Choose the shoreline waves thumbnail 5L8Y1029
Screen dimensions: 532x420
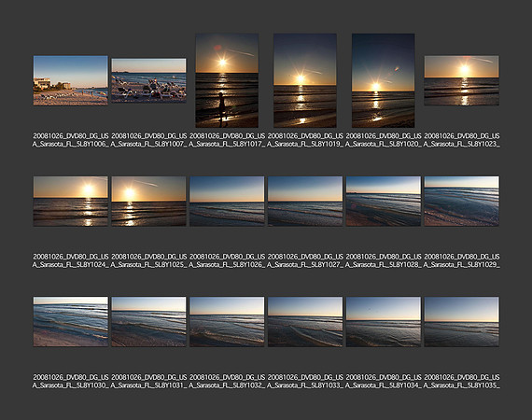click(x=461, y=202)
